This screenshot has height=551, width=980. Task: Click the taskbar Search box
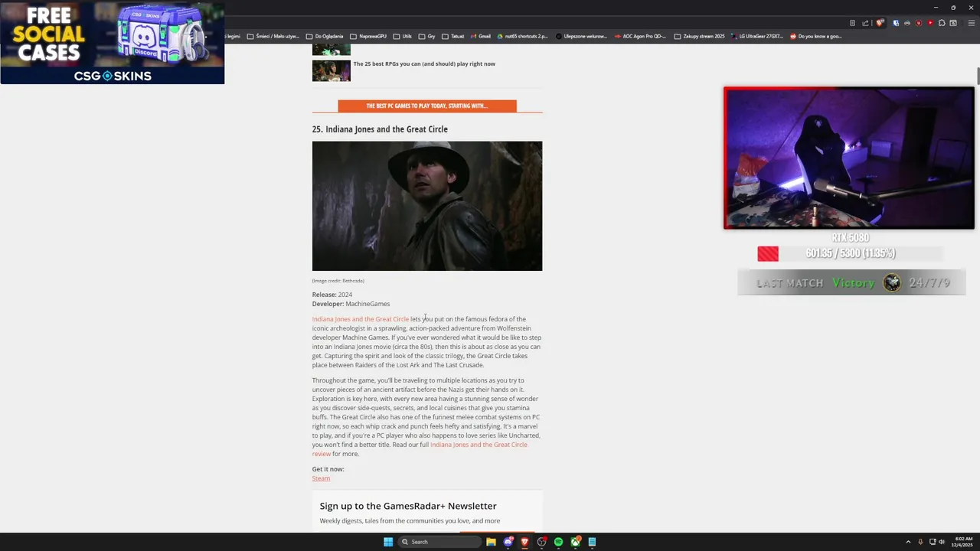440,542
